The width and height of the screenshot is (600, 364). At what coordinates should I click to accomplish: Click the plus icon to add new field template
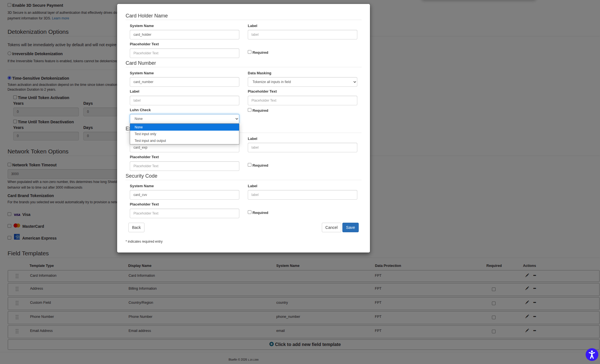point(271,344)
